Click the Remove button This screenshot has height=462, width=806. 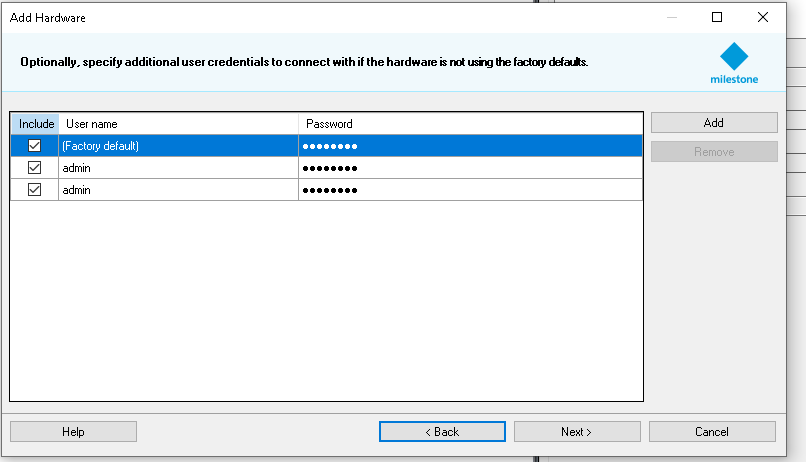(x=713, y=152)
